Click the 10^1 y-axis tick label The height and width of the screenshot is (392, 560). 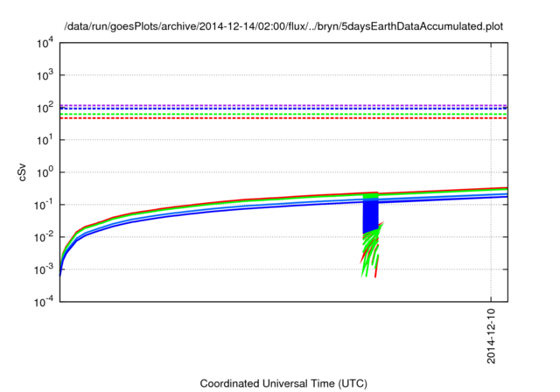click(45, 140)
